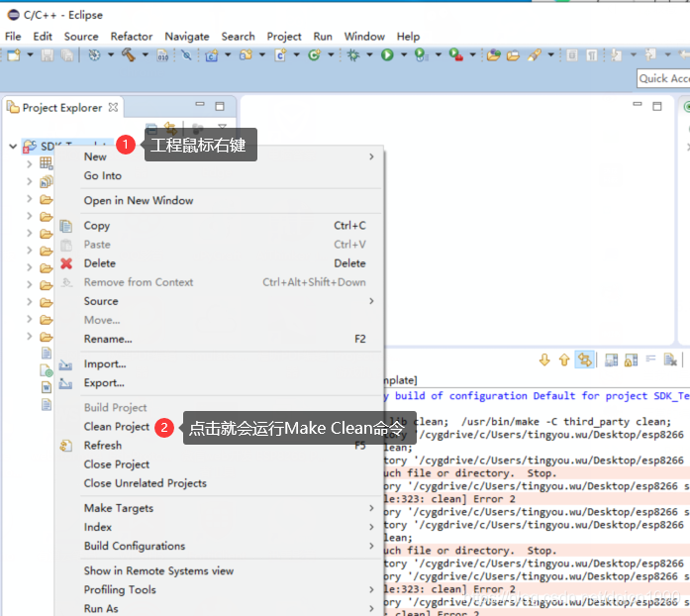Click the Save All toolbar icon

tap(67, 55)
